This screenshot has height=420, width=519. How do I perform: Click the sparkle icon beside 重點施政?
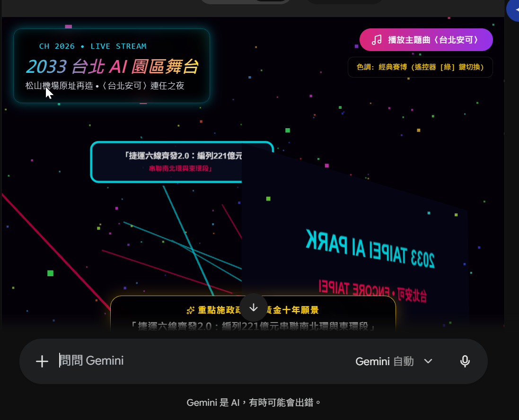click(191, 310)
